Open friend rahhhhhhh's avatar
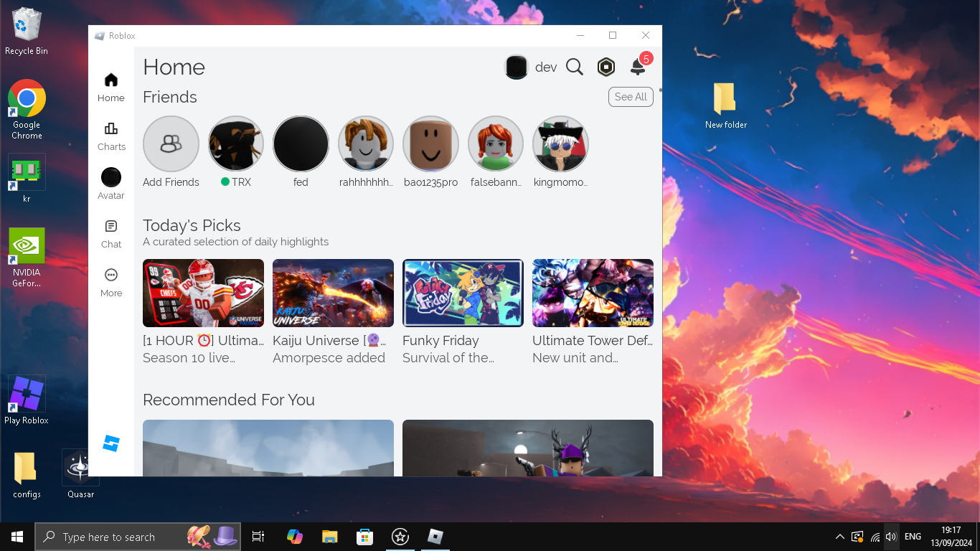980x551 pixels. tap(366, 143)
